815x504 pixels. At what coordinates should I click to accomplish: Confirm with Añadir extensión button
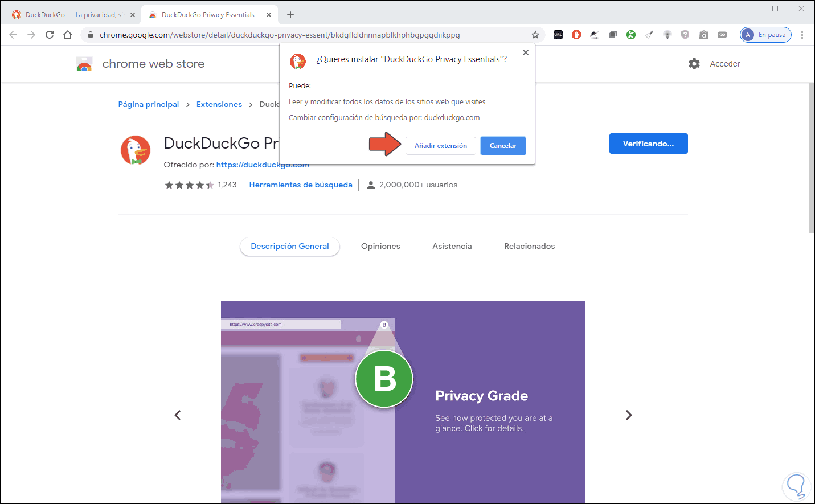(441, 146)
